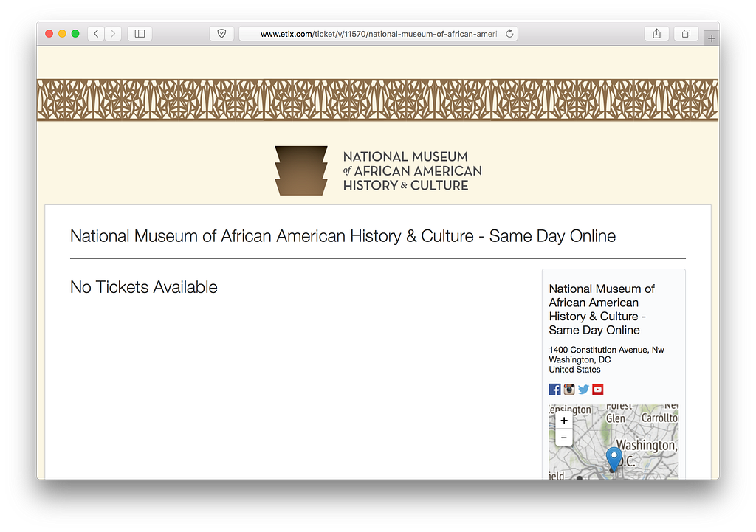Click the blue location pin on the map
The height and width of the screenshot is (532, 756).
tap(614, 459)
